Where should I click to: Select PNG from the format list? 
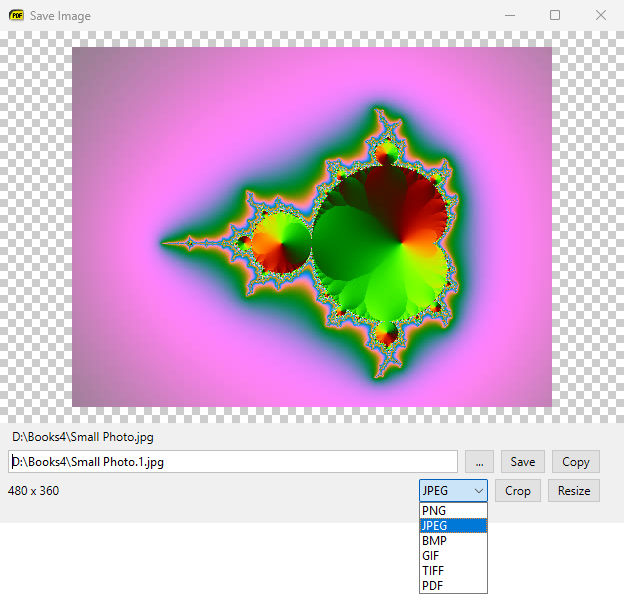(453, 510)
